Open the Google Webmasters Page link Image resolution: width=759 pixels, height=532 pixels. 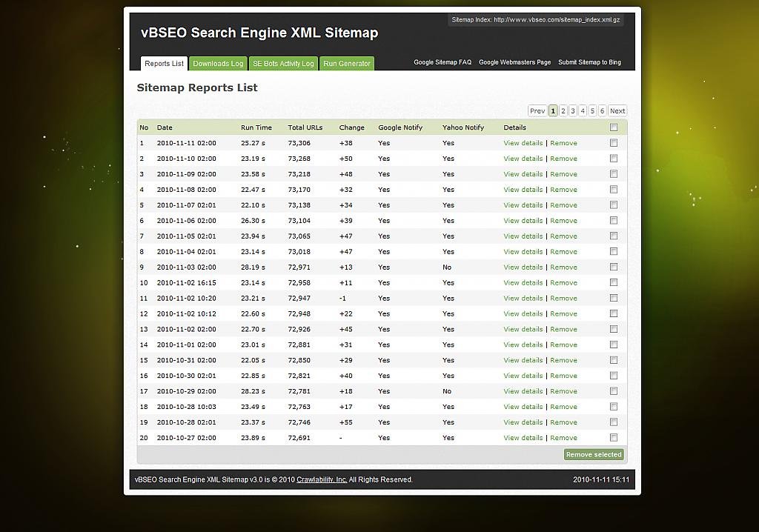[x=514, y=63]
